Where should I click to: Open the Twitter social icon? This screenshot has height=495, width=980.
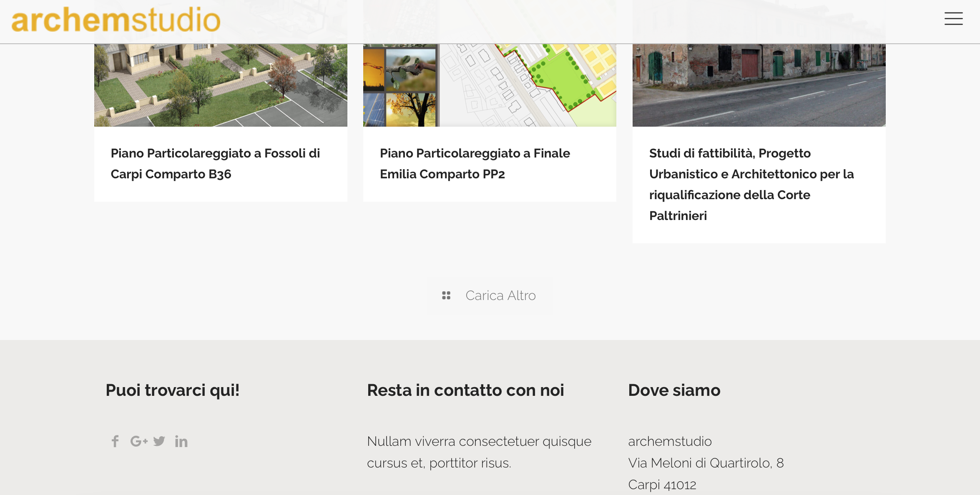pyautogui.click(x=159, y=441)
